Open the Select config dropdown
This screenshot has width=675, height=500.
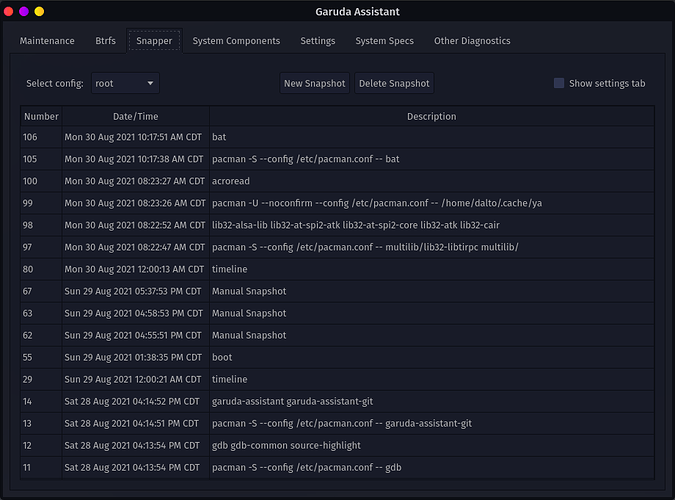(x=125, y=83)
